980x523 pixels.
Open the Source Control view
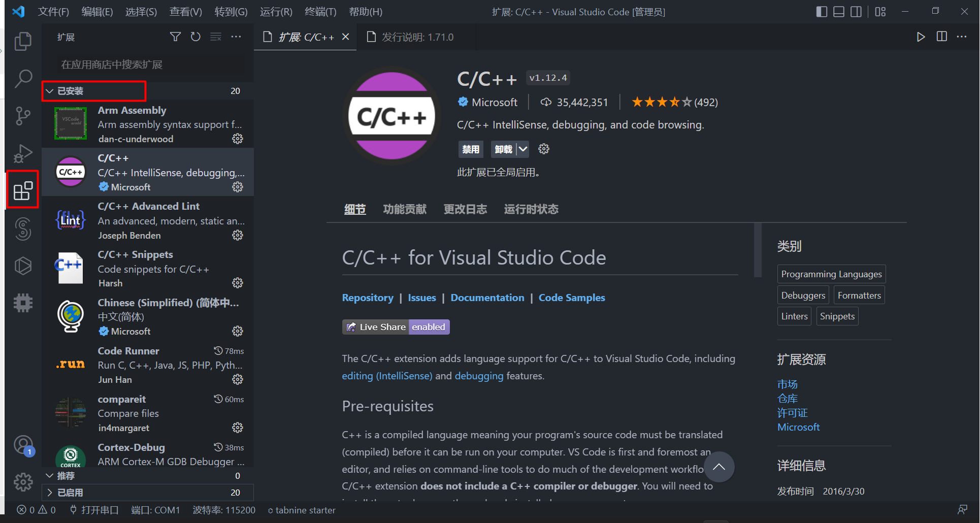pyautogui.click(x=23, y=116)
